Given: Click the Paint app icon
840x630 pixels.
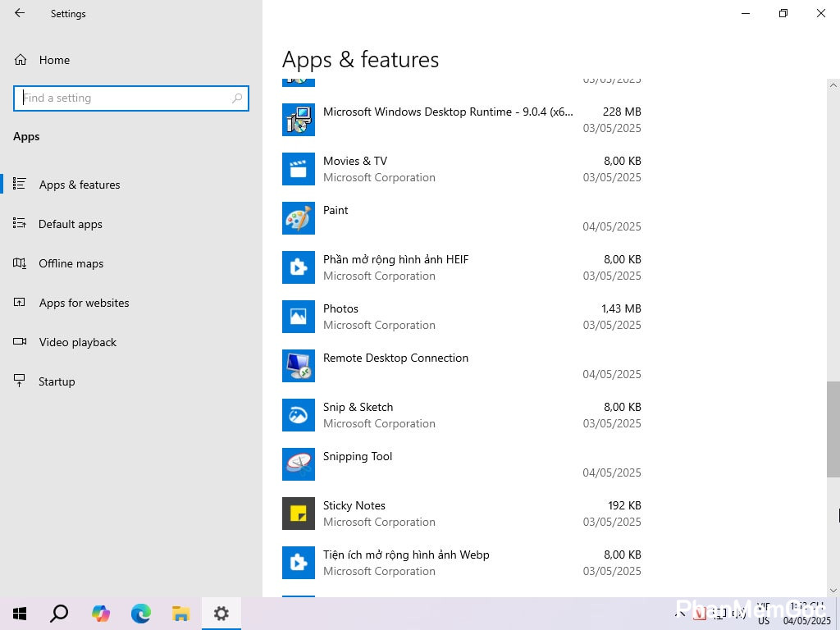Looking at the screenshot, I should click(x=299, y=218).
